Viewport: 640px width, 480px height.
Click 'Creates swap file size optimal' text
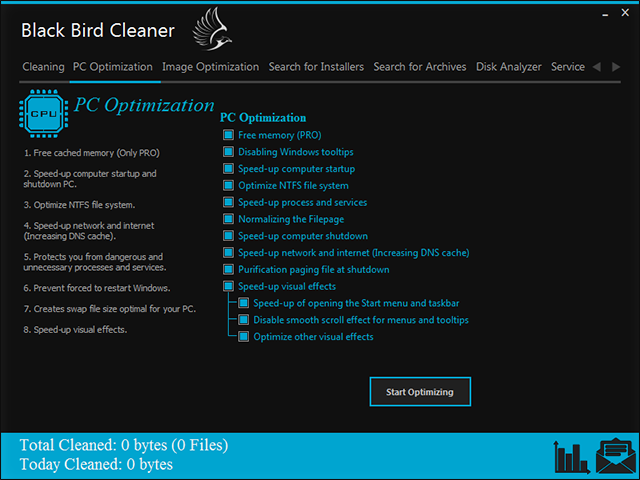[110, 309]
